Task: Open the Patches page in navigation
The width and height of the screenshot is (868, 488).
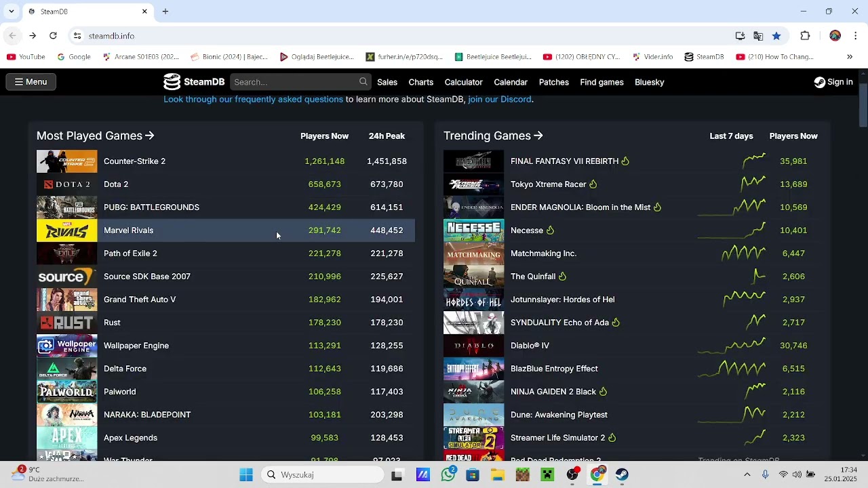Action: tap(554, 82)
